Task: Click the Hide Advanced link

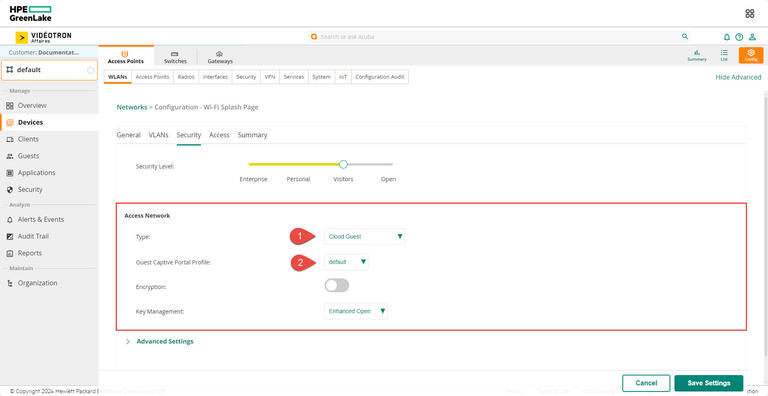Action: (x=738, y=77)
